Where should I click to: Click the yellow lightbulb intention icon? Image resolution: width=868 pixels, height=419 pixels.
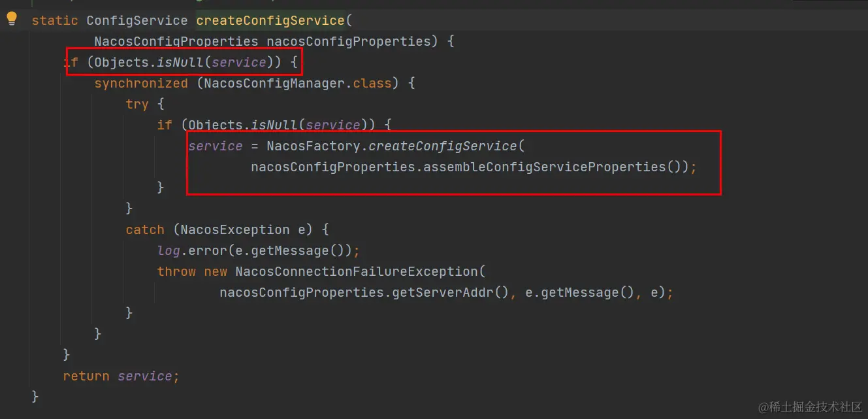coord(12,19)
